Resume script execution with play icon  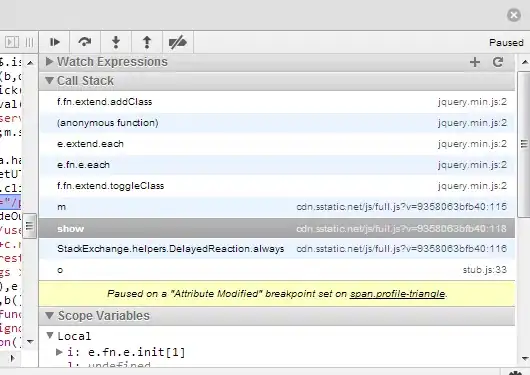54,42
